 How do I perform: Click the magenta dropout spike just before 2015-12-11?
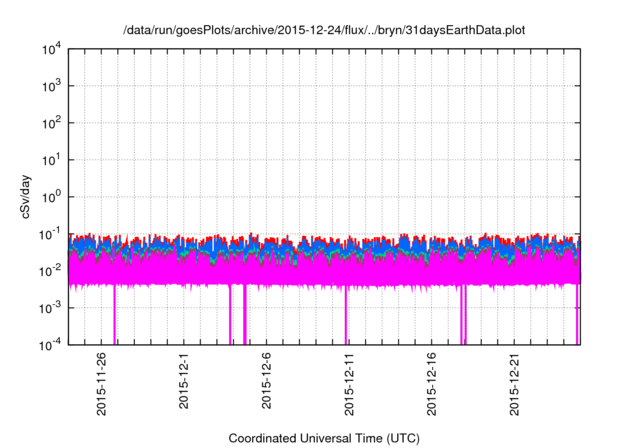(346, 315)
